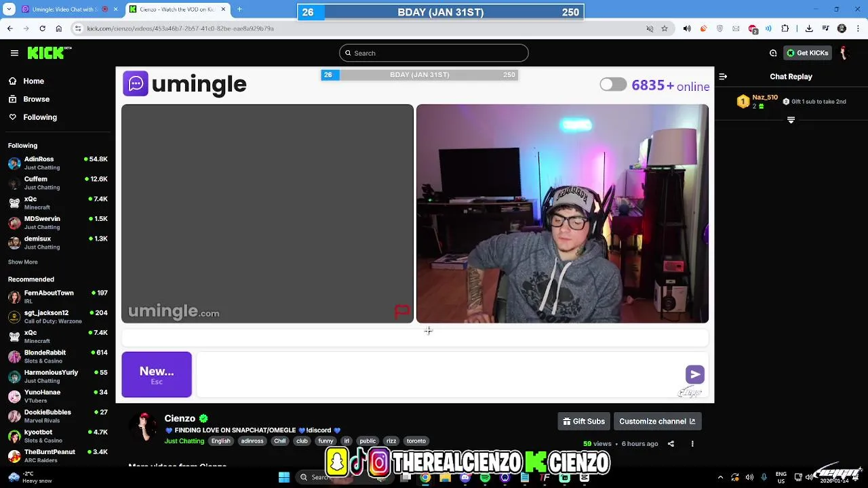Viewport: 868px width, 488px height.
Task: Reload the page
Action: (x=42, y=28)
